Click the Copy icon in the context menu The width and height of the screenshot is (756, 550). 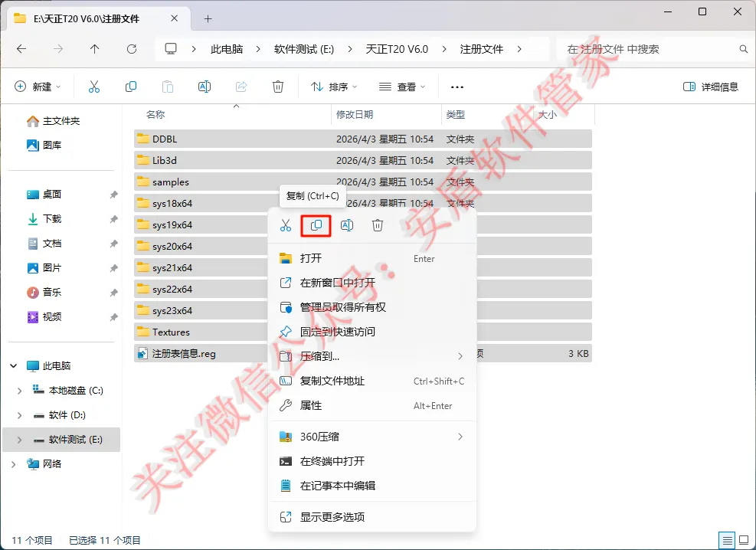point(316,225)
